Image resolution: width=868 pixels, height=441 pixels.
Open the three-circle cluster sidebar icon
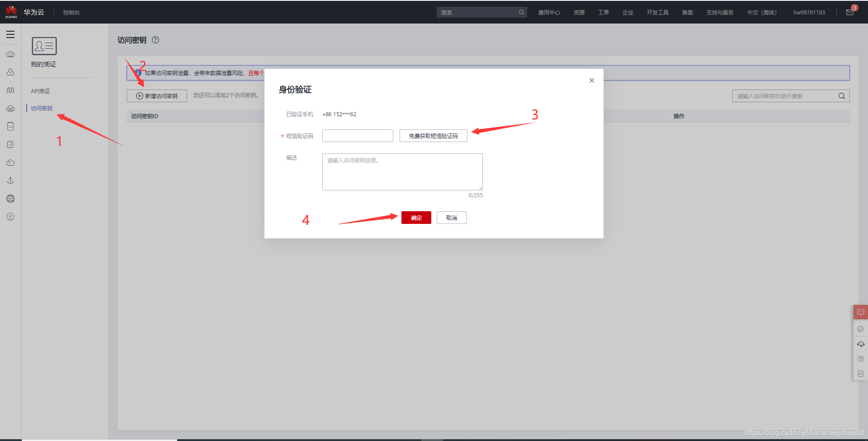click(10, 72)
